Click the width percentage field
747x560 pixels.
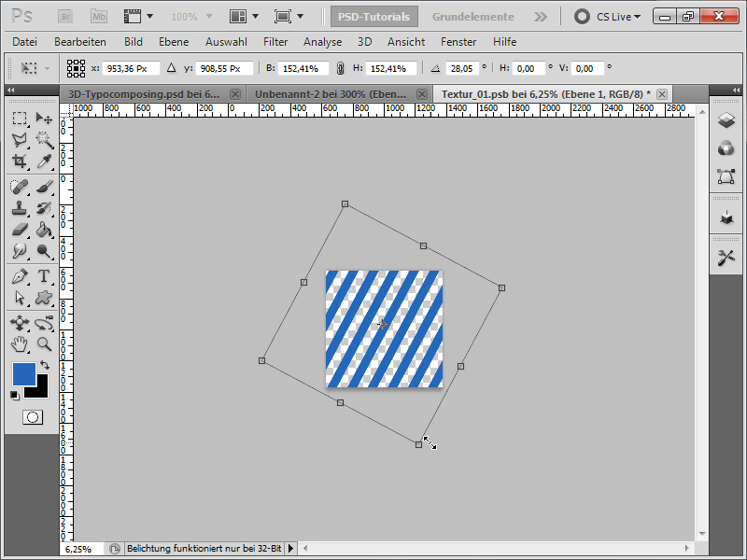[x=303, y=68]
